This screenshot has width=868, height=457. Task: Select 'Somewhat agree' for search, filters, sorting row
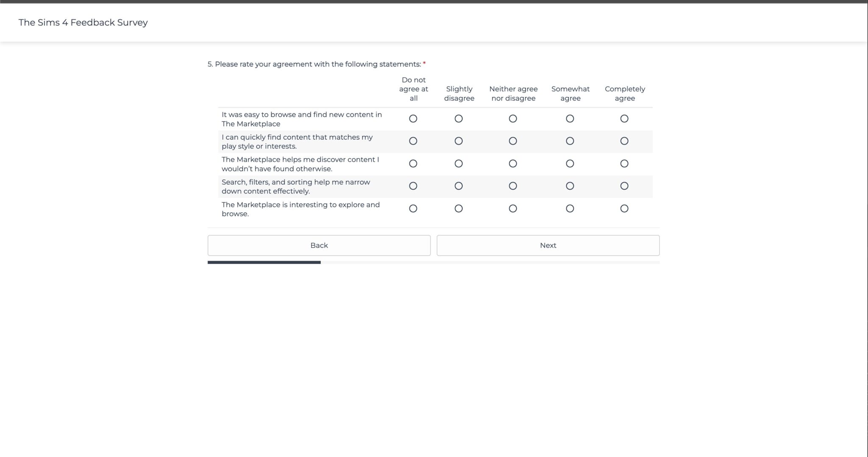[570, 186]
